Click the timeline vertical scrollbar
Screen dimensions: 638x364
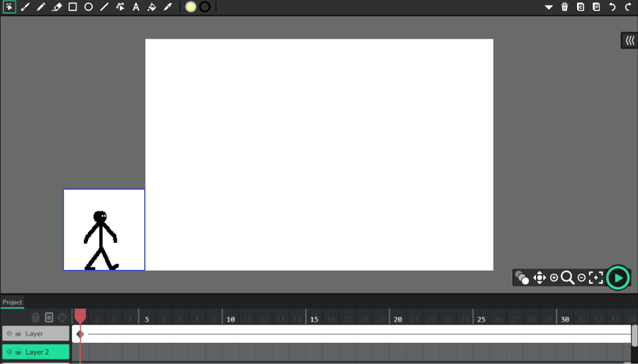pyautogui.click(x=634, y=336)
